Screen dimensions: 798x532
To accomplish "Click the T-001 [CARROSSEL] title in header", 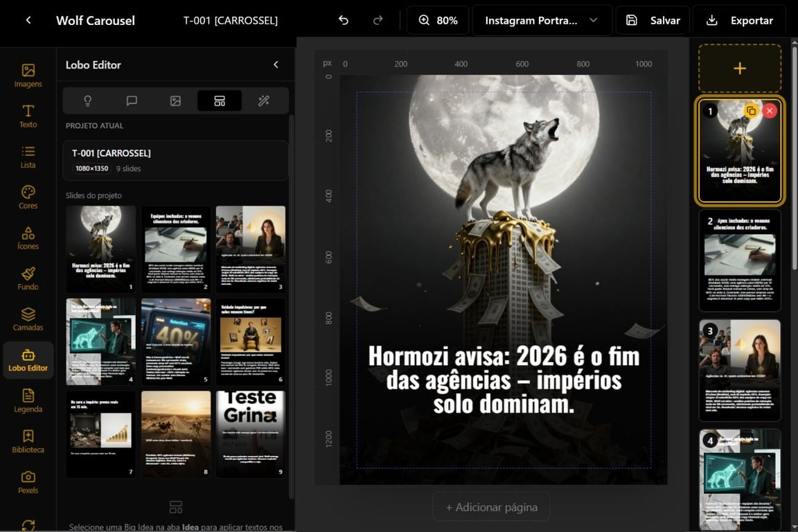I will [230, 20].
